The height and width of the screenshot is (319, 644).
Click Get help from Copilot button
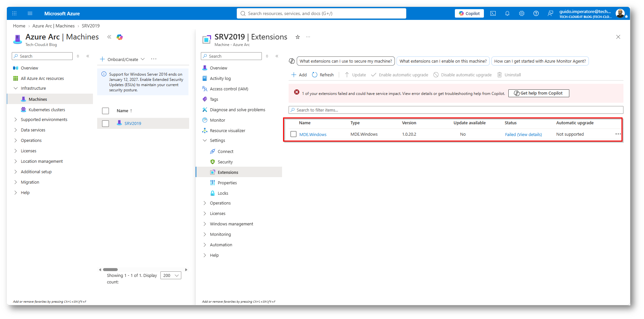539,93
